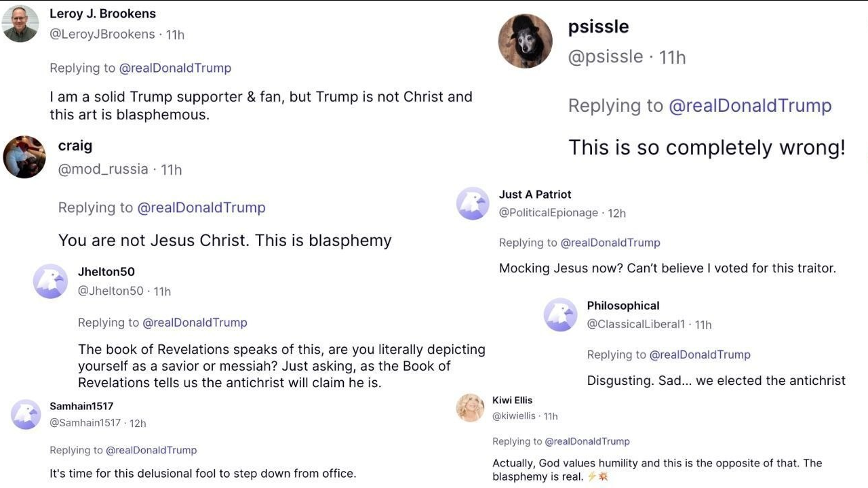868x488 pixels.
Task: Click the @PoliticalEpionage username handle
Action: (x=549, y=213)
